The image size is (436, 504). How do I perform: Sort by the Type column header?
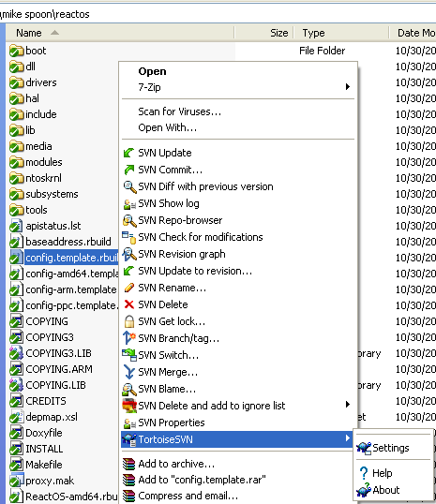(313, 33)
